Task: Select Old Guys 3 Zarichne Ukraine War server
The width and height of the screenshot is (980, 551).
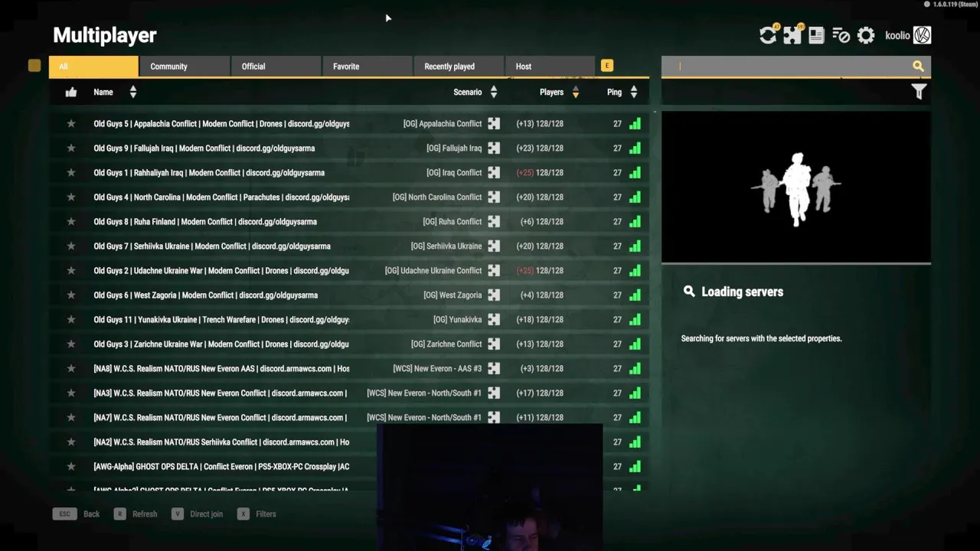Action: point(349,344)
